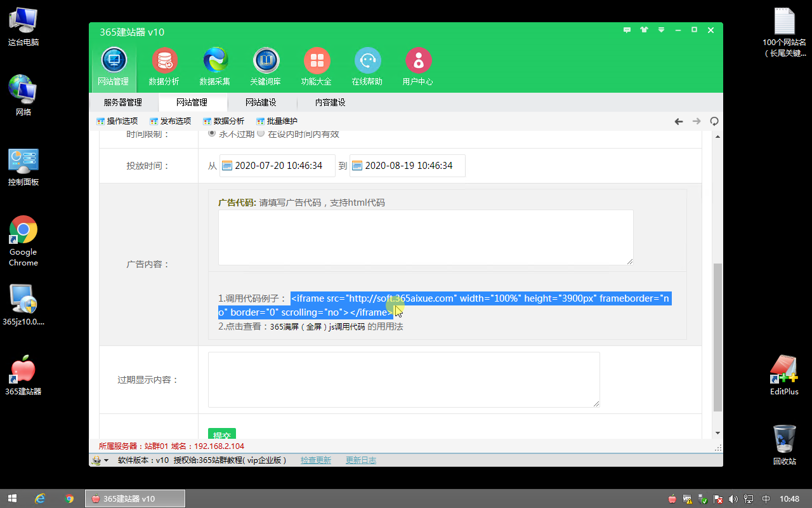Image resolution: width=812 pixels, height=508 pixels.
Task: Open 操作选项 menu
Action: click(117, 121)
